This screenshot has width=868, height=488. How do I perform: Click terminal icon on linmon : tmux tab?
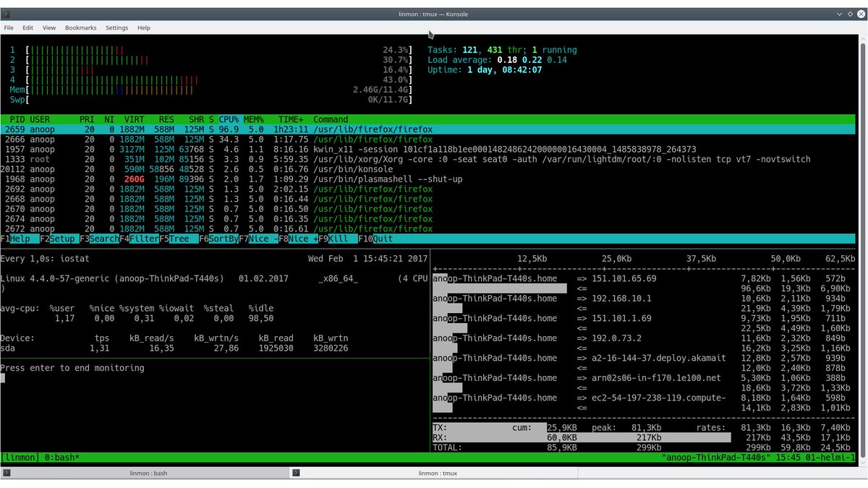coord(295,473)
